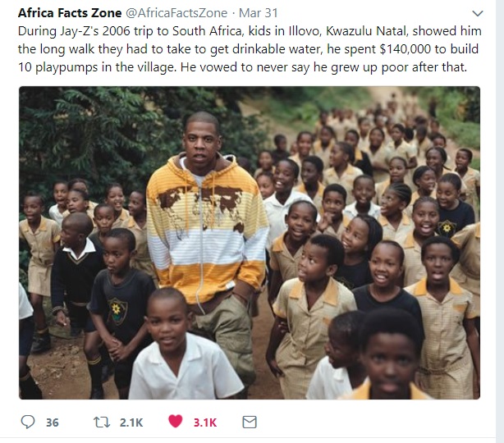Expand the tweet options chevron
This screenshot has height=443, width=504.
coord(478,13)
